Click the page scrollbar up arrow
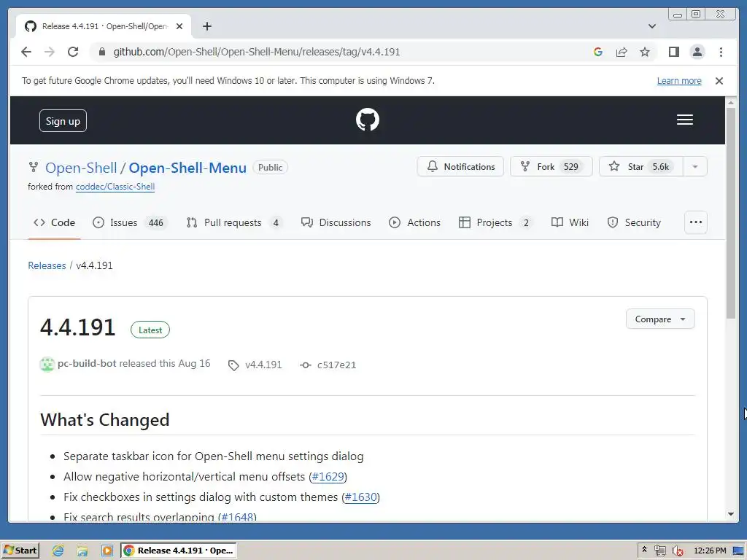The width and height of the screenshot is (747, 560). point(731,102)
